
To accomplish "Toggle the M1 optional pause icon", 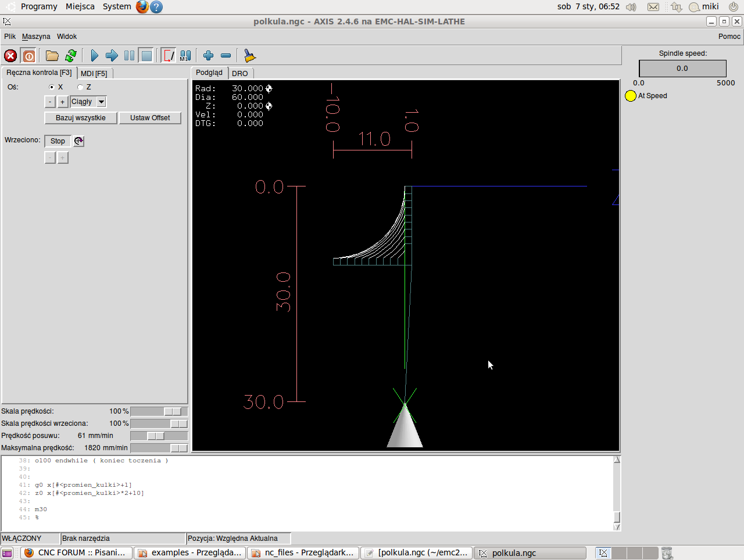I will [185, 56].
